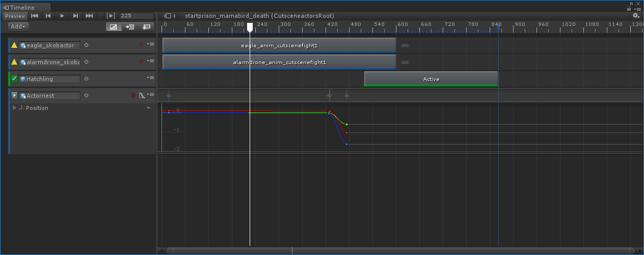Click the alarmdrone_skoba binding field

coord(49,62)
